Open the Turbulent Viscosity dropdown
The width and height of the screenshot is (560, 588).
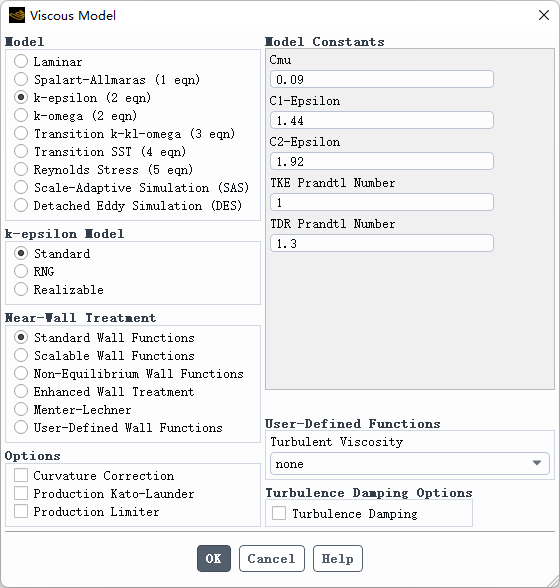click(x=410, y=464)
